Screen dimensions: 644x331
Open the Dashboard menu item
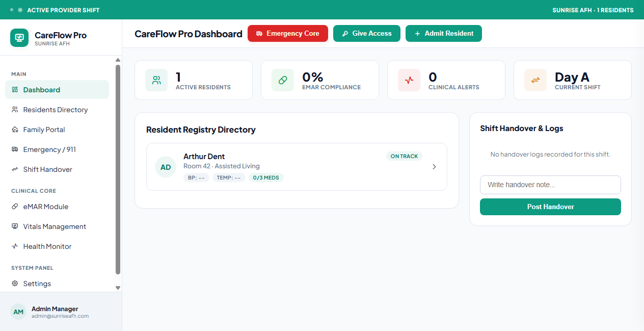click(57, 90)
